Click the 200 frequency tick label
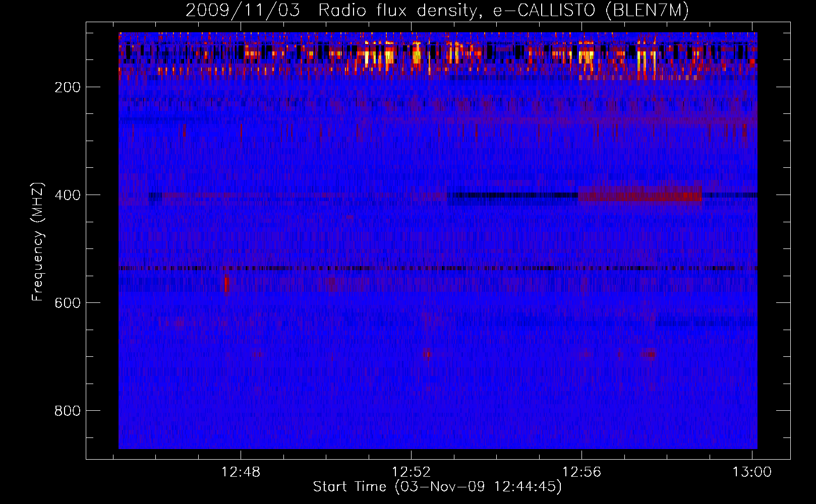This screenshot has height=504, width=816. coord(68,87)
